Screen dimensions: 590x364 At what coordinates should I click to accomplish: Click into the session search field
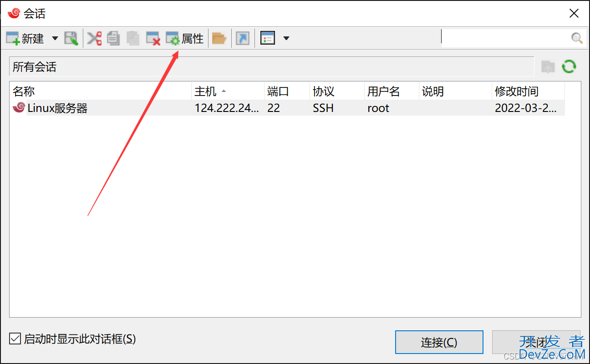tap(505, 39)
